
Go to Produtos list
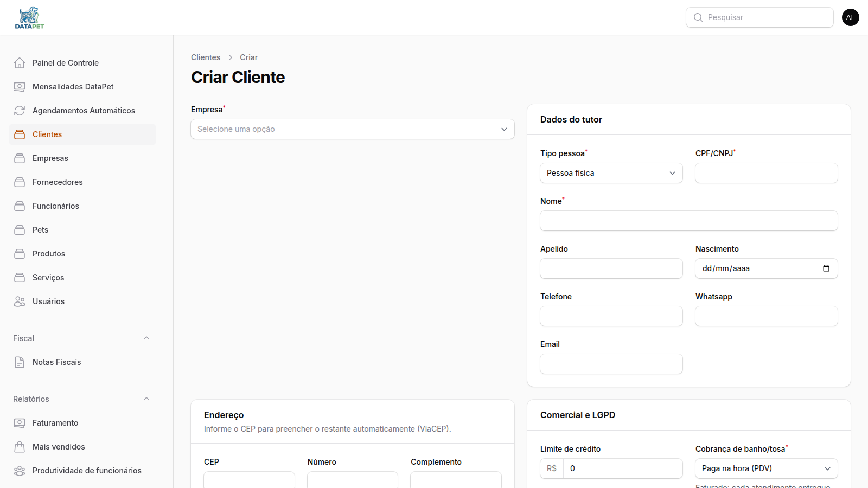coord(82,254)
